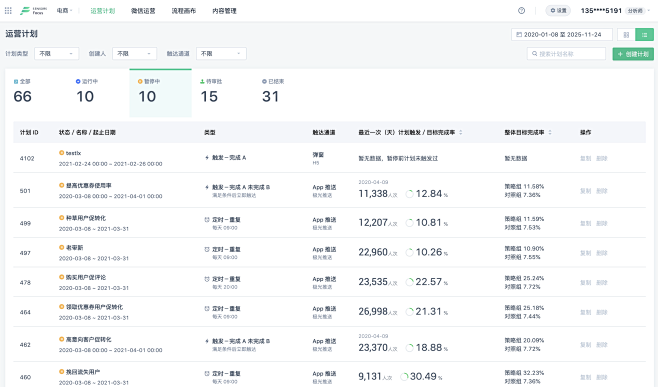Click 删除 action for plan 478
This screenshot has height=387, width=658.
[602, 282]
